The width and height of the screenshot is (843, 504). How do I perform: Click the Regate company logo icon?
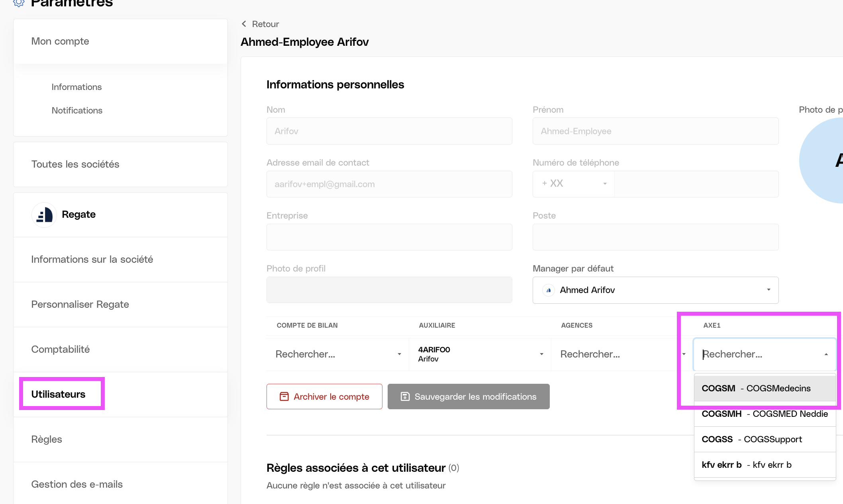(x=44, y=215)
